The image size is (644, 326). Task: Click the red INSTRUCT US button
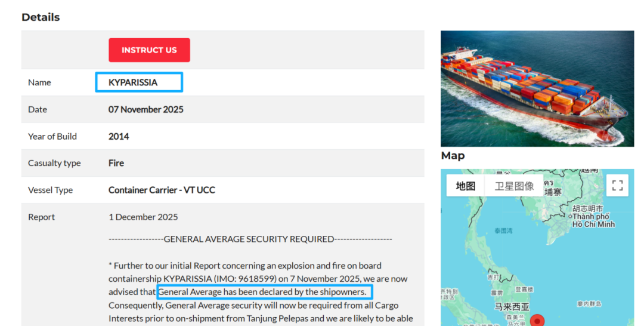(149, 50)
